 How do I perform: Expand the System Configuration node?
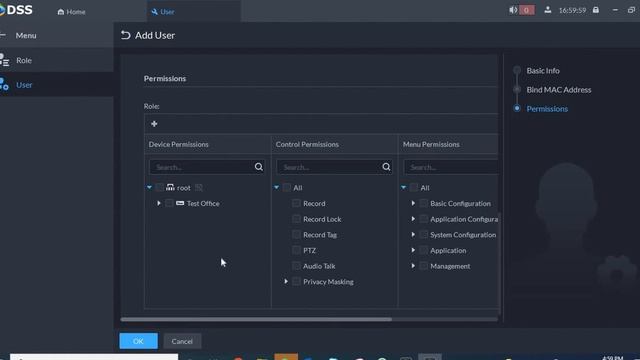click(413, 234)
